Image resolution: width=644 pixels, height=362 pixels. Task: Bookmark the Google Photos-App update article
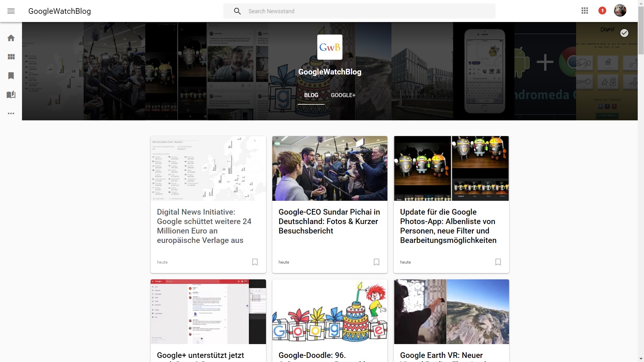[x=498, y=262]
